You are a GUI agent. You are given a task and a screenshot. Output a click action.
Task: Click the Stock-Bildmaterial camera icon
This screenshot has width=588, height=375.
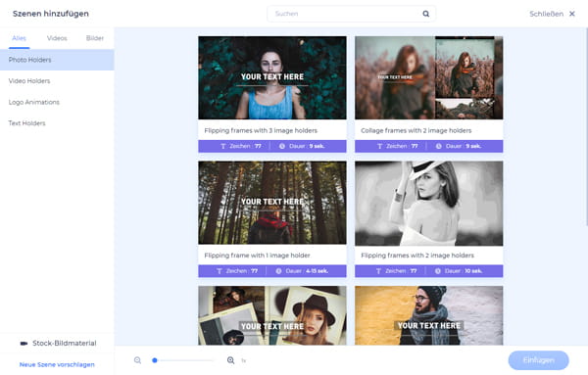[x=24, y=343]
